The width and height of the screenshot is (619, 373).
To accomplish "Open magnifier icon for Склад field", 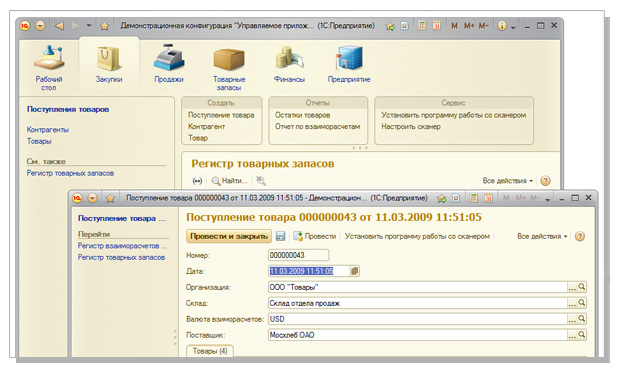I will pos(582,303).
